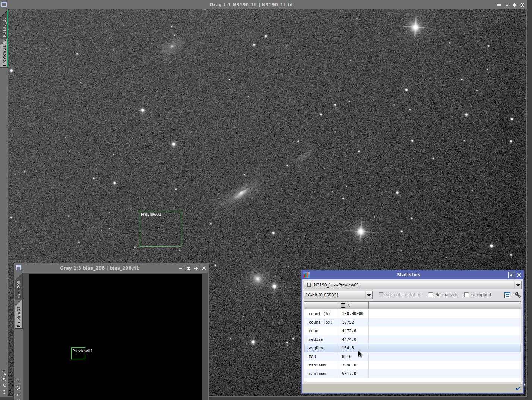
Task: Click the avgDev value 104.3
Action: coord(348,348)
